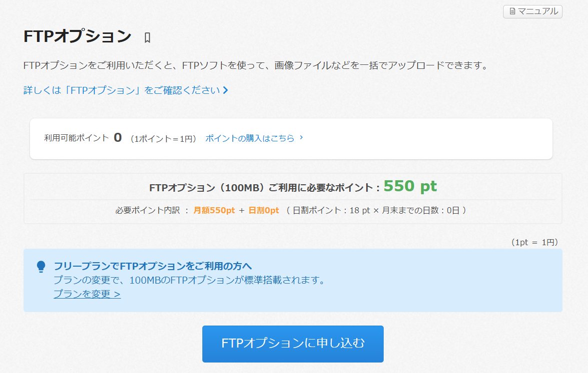Viewport: 588px width, 373px height.
Task: Click the small arrow after ポイントの購入はこちら
Action: [x=301, y=138]
